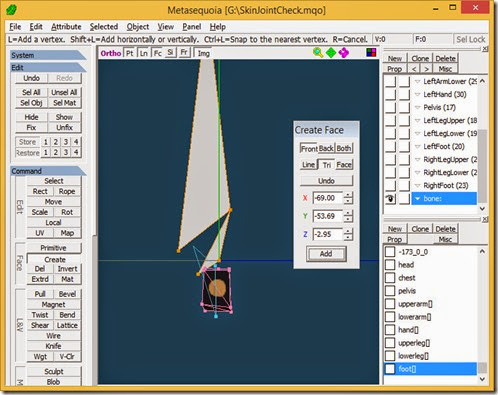Click the magenta rotate view icon
This screenshot has height=395, width=498.
(x=344, y=53)
